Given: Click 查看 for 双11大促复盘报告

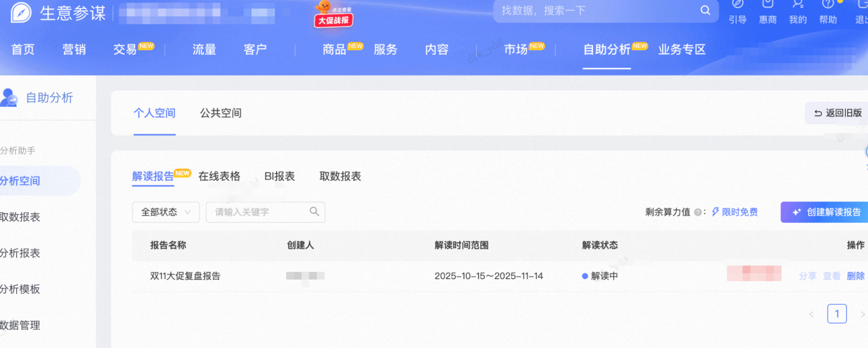Looking at the screenshot, I should tap(832, 276).
